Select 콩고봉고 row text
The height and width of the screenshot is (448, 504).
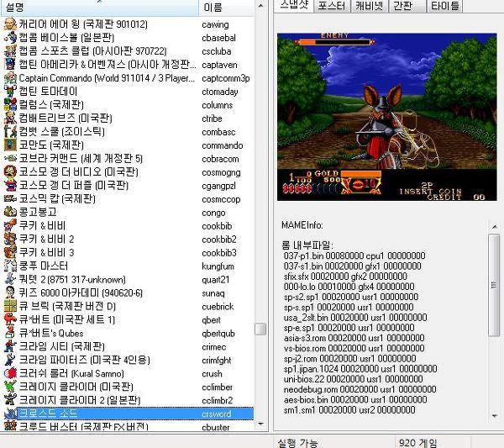point(38,213)
